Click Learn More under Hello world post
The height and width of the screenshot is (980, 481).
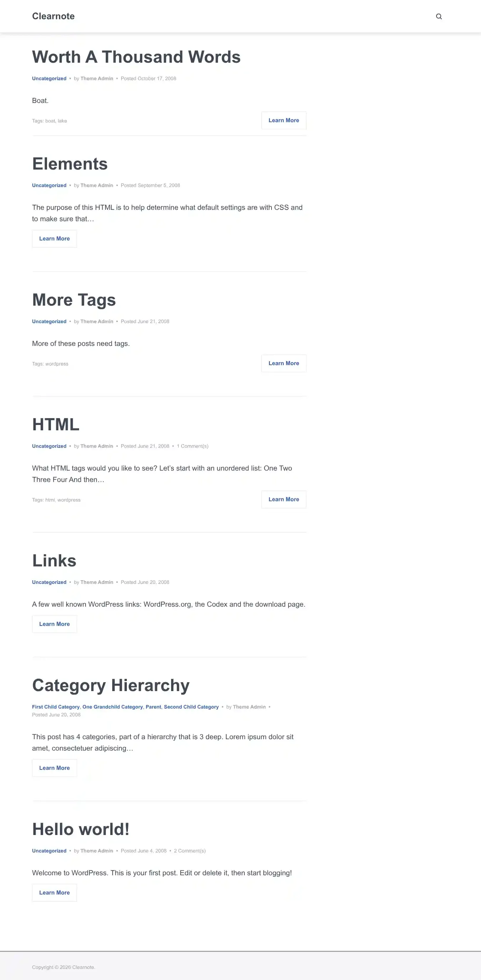[x=55, y=892]
